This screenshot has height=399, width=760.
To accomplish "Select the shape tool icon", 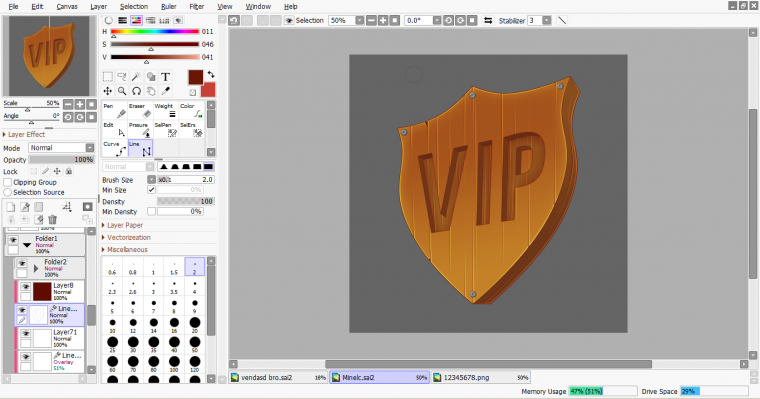I will coord(151,77).
